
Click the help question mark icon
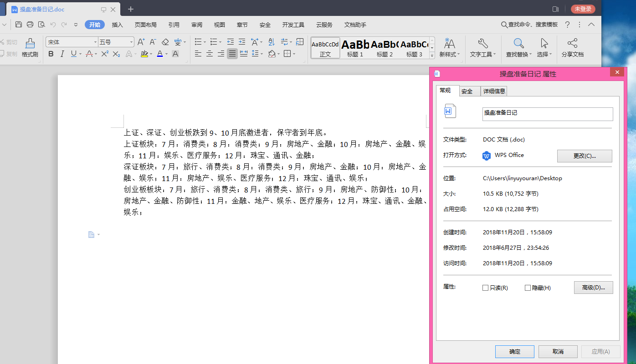[567, 25]
